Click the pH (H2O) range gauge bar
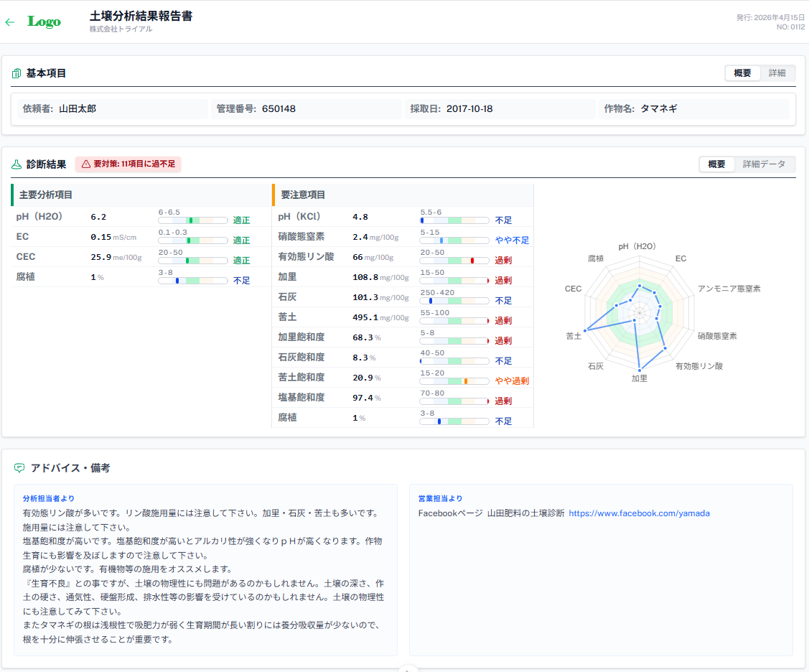Screen dimensions: 809x672 pyautogui.click(x=193, y=220)
